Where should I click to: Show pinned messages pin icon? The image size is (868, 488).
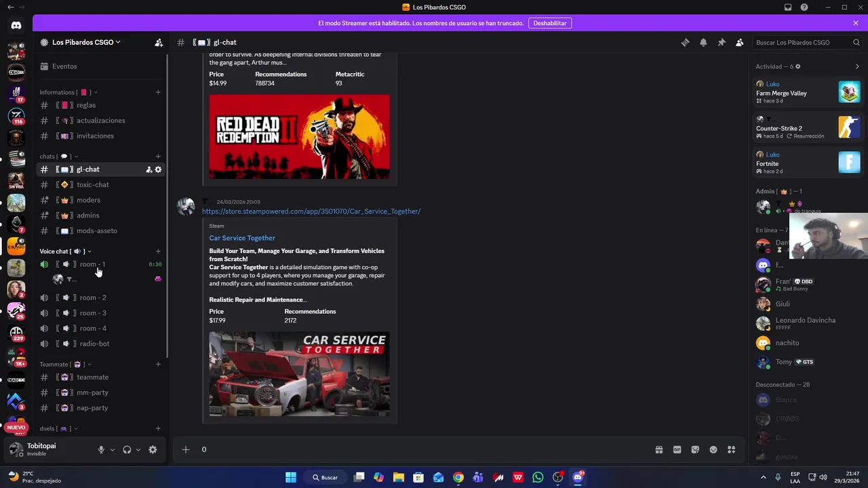tap(722, 42)
